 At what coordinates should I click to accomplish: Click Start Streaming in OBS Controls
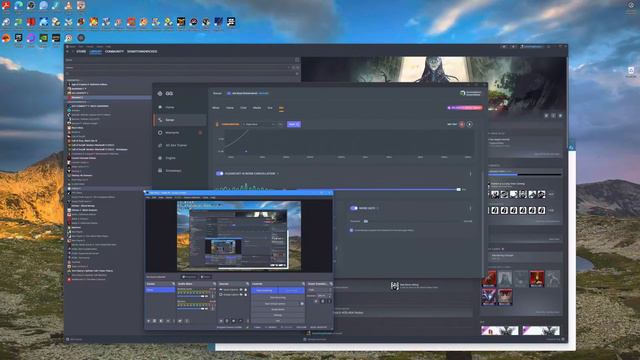(264, 291)
